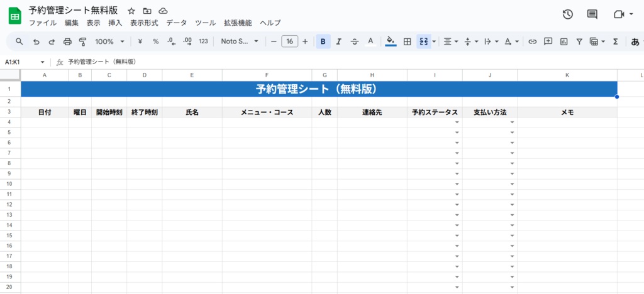Activate the paint format tool

(83, 41)
